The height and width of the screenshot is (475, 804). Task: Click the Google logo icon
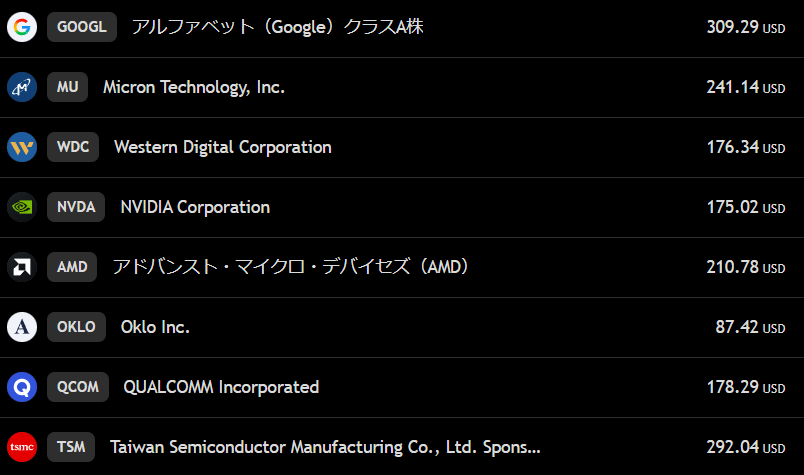point(22,27)
